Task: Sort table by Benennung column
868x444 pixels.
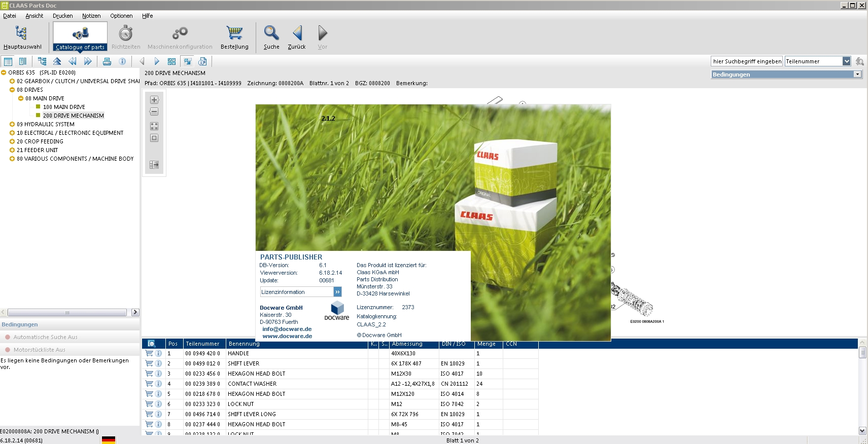Action: pos(297,344)
